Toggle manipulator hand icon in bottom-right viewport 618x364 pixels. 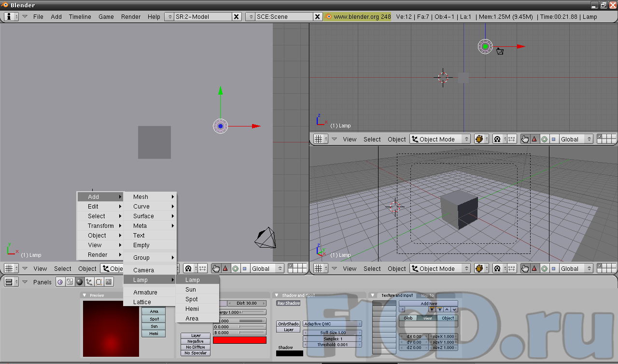point(525,268)
